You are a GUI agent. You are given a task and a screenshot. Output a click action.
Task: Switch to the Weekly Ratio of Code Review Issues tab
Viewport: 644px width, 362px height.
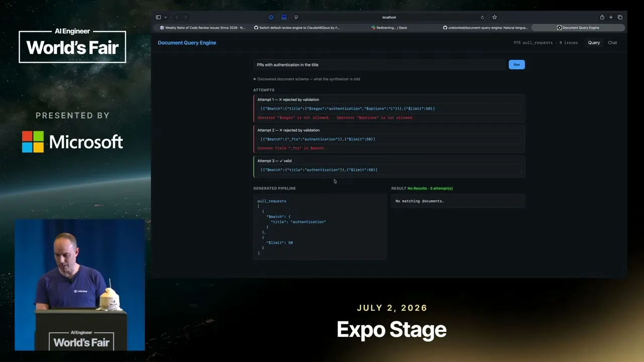(x=203, y=28)
